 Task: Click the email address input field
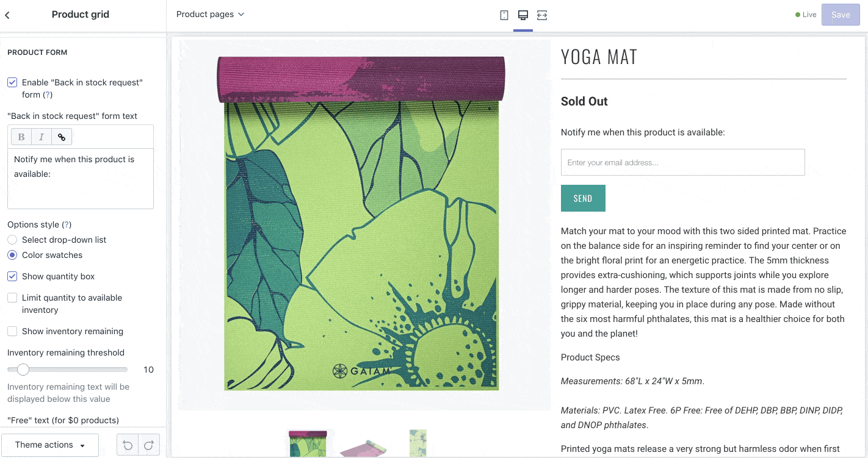pyautogui.click(x=682, y=162)
